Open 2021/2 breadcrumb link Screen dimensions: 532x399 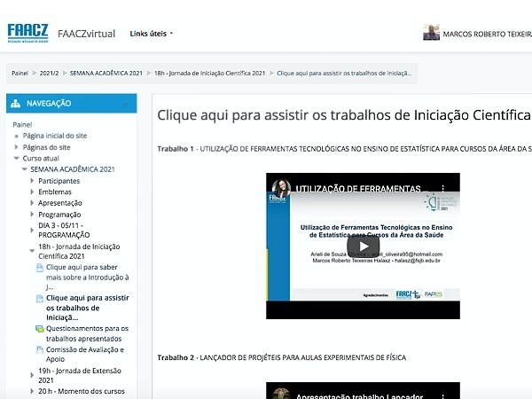[x=49, y=73]
